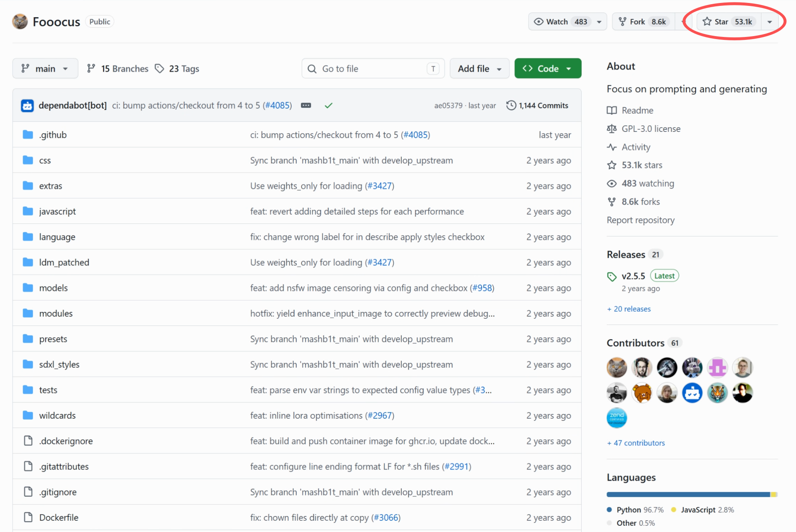796x532 pixels.
Task: Click the Go to file search field
Action: click(373, 68)
